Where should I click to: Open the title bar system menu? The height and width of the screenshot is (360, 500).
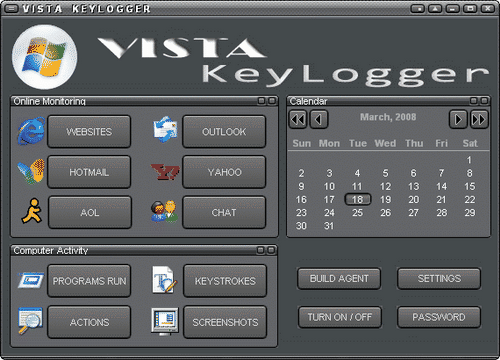11,8
